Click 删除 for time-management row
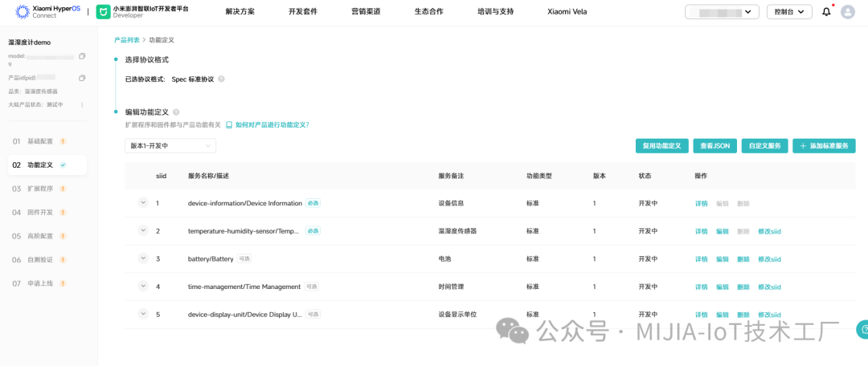Image resolution: width=868 pixels, height=366 pixels. coord(743,287)
